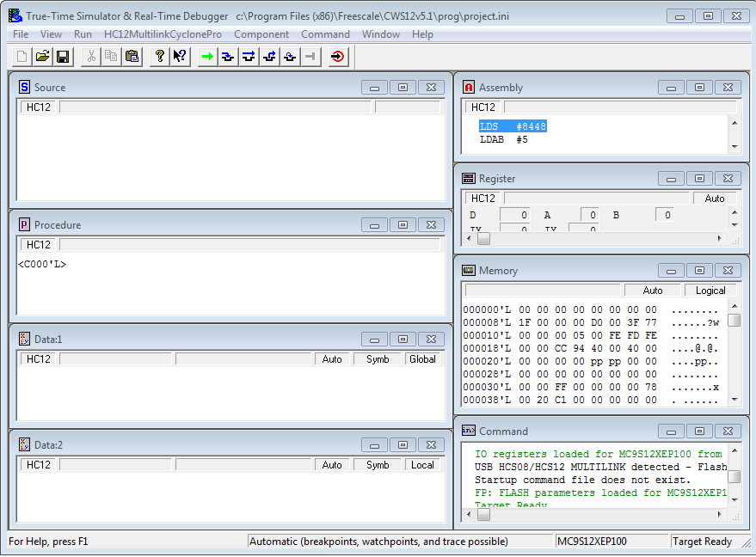Image resolution: width=756 pixels, height=557 pixels.
Task: Click the Register window icon
Action: [469, 178]
